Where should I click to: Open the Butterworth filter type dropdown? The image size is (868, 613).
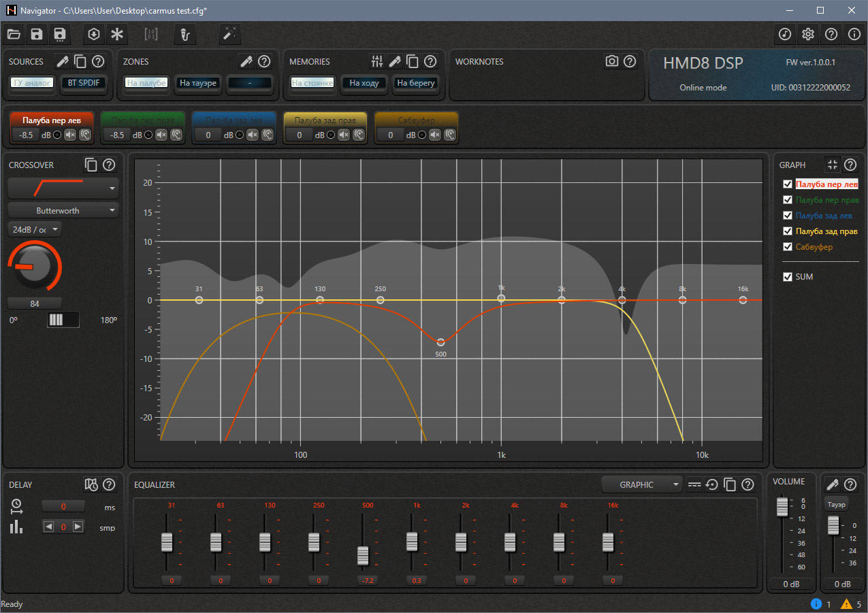(x=63, y=210)
